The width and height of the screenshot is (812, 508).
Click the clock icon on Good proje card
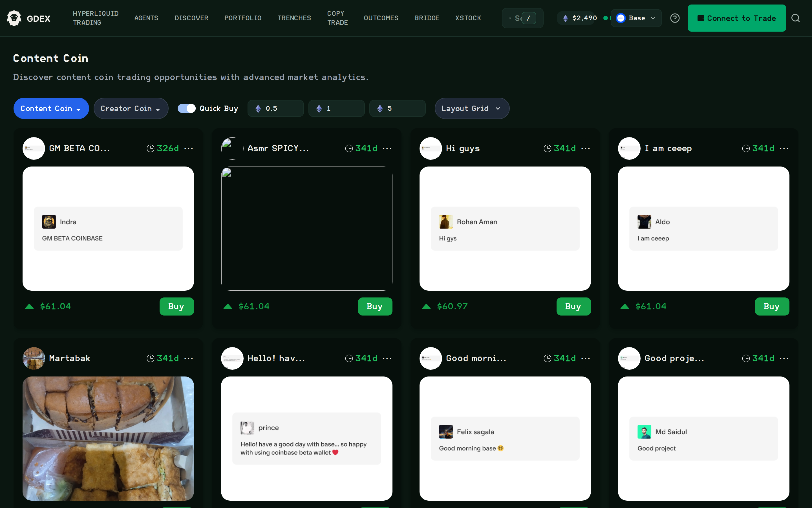745,358
